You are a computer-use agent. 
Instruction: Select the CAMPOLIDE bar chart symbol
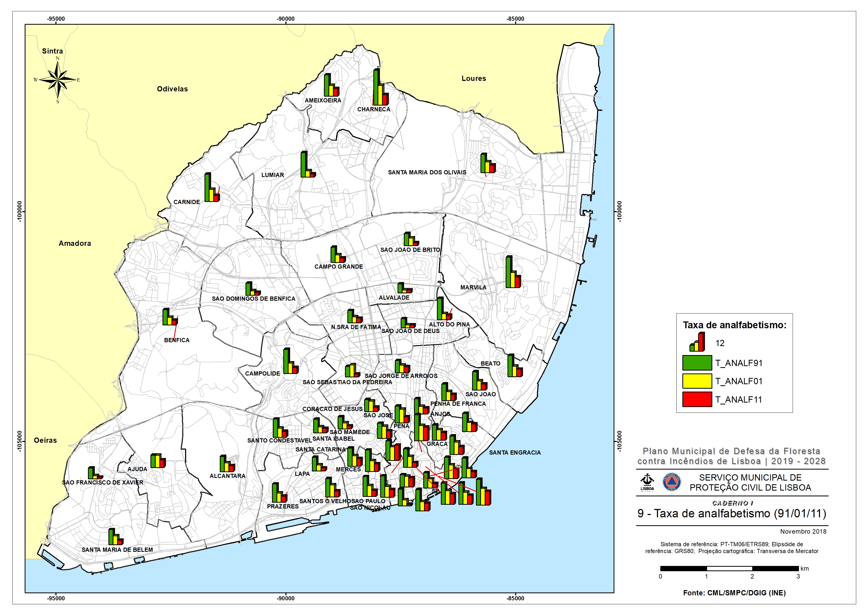291,361
